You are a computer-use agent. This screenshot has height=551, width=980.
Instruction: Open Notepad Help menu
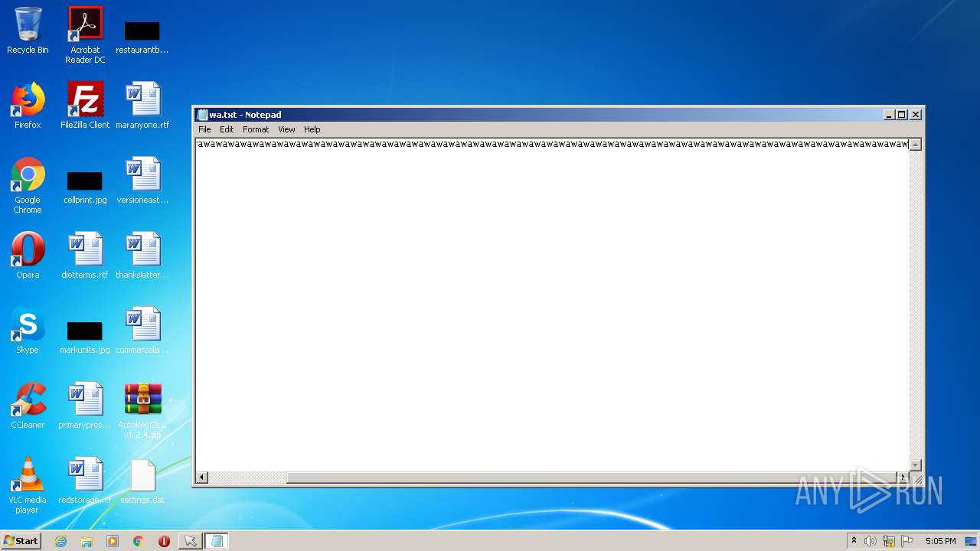[x=312, y=129]
